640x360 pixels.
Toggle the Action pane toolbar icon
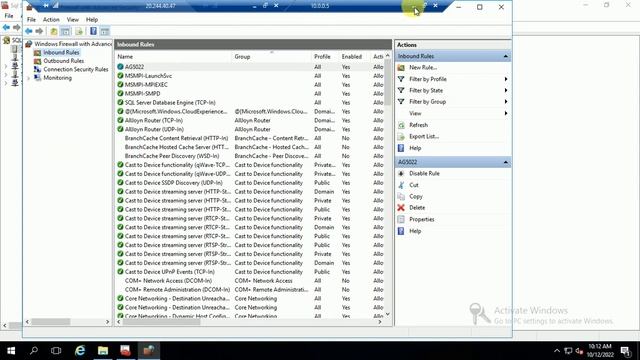tap(105, 31)
